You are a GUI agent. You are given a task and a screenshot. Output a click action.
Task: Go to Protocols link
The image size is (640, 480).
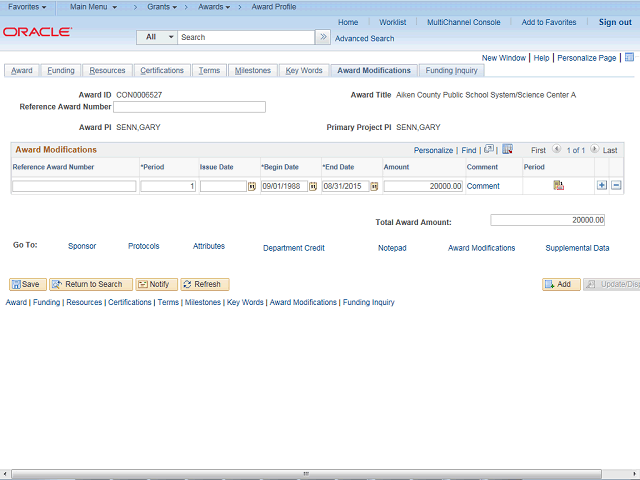coord(144,246)
